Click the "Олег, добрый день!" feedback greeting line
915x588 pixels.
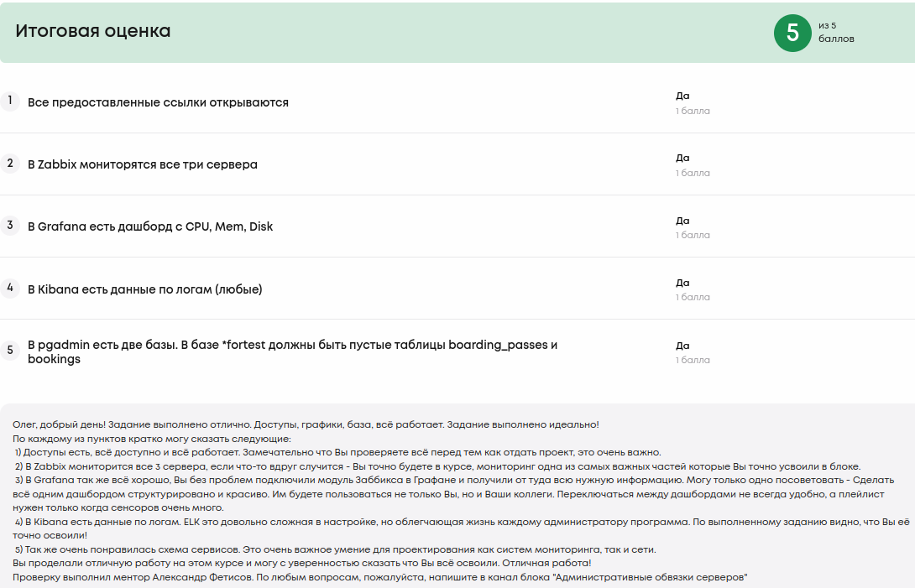click(x=306, y=425)
